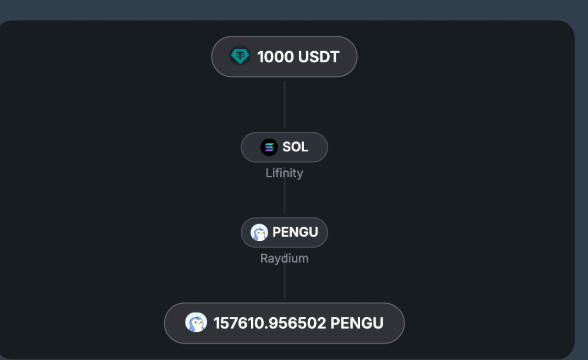Screen dimensions: 588x360
Task: Click connector line between Raydium and output
Action: click(285, 282)
